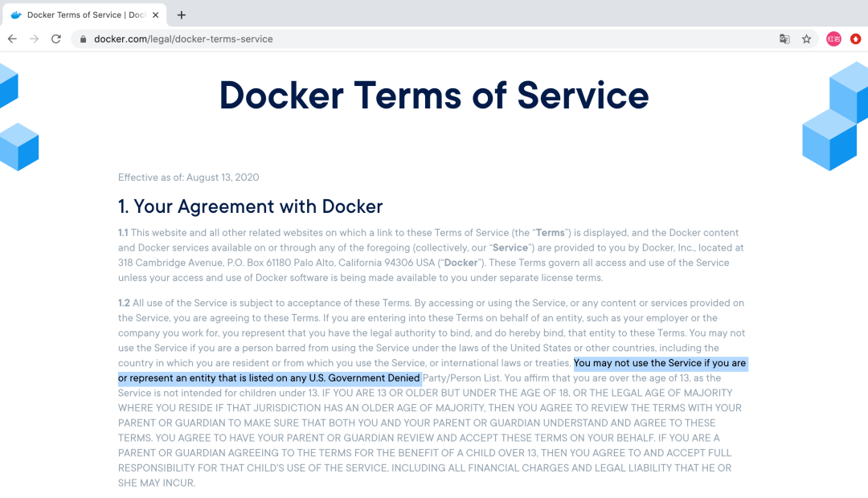Click the Docker Terms of Service page title

point(434,95)
